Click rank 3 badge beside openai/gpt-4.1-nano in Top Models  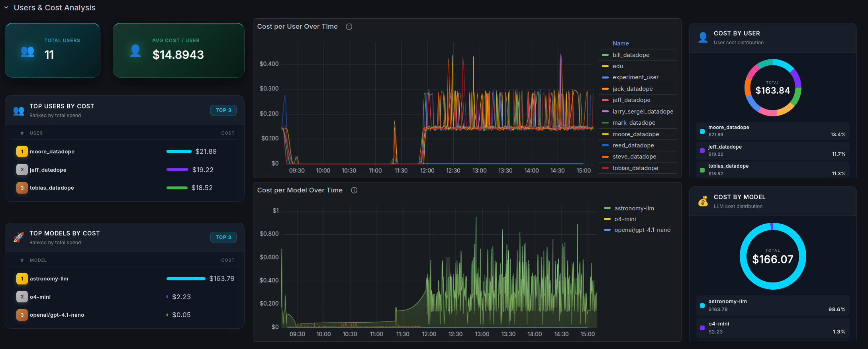click(22, 315)
